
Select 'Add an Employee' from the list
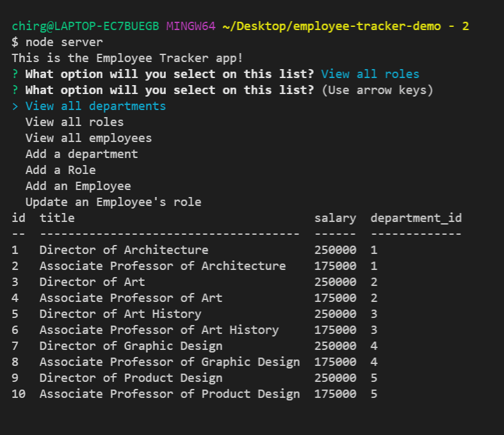point(78,186)
